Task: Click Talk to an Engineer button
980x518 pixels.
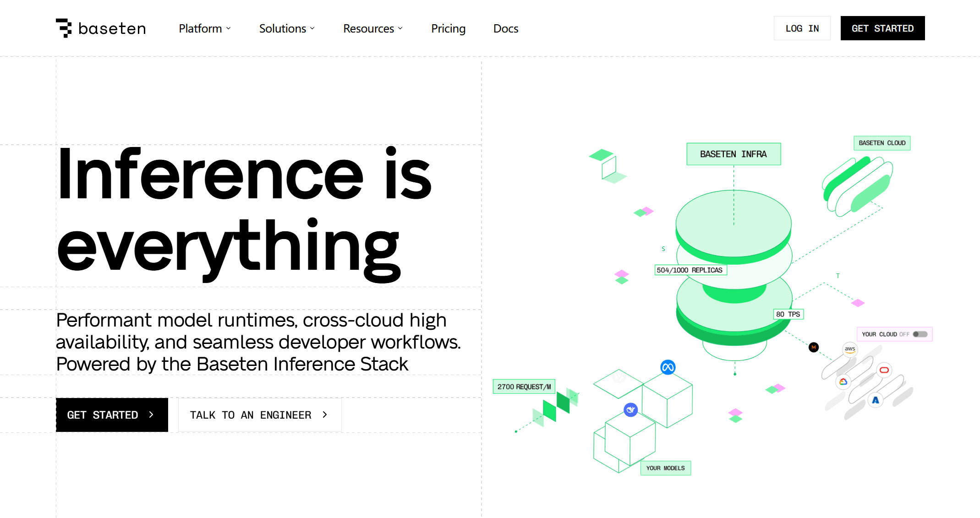Action: 259,415
